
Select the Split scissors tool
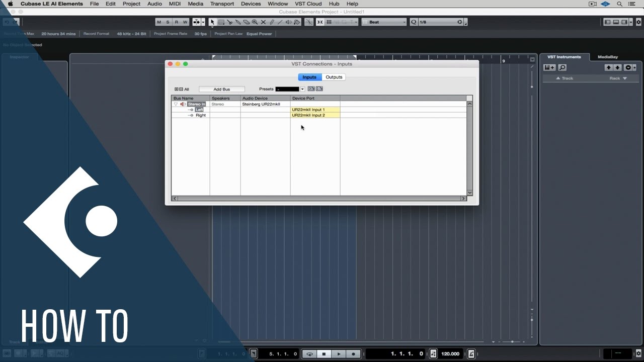(x=229, y=22)
